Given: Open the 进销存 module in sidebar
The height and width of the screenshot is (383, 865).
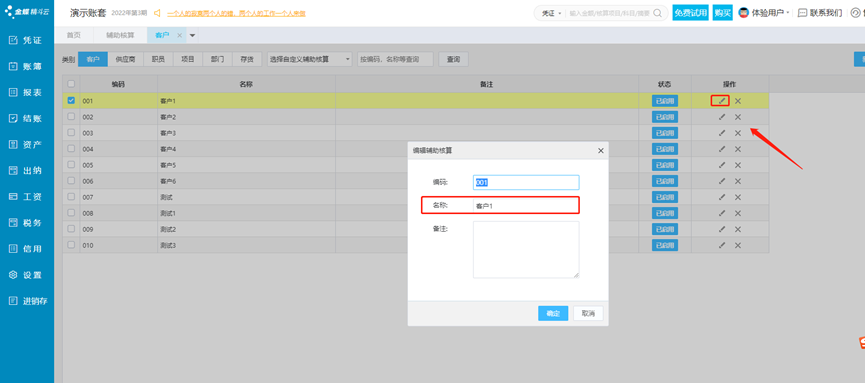Looking at the screenshot, I should point(29,301).
